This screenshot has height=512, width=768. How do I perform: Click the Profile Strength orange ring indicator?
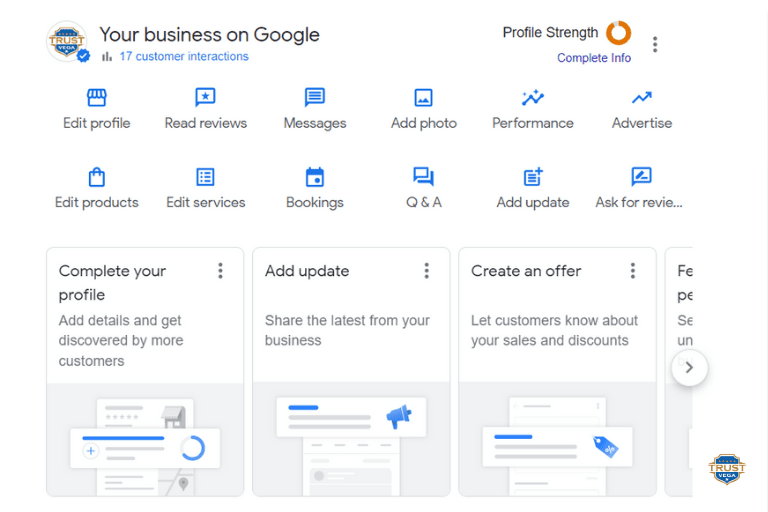[618, 33]
